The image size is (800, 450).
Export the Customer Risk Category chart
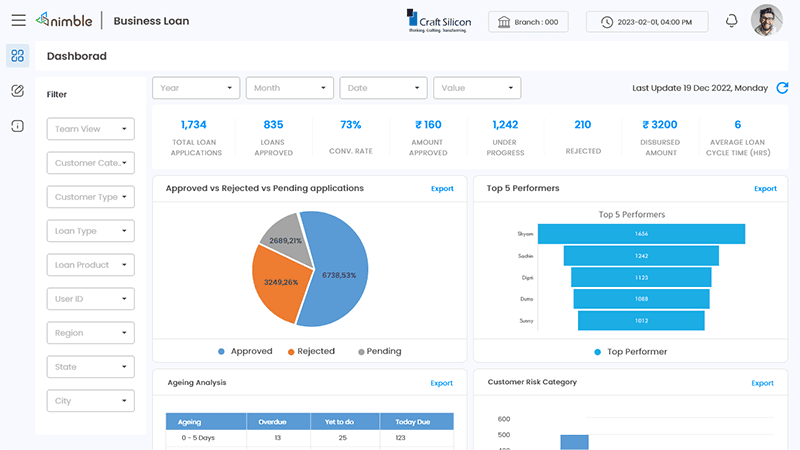point(762,383)
